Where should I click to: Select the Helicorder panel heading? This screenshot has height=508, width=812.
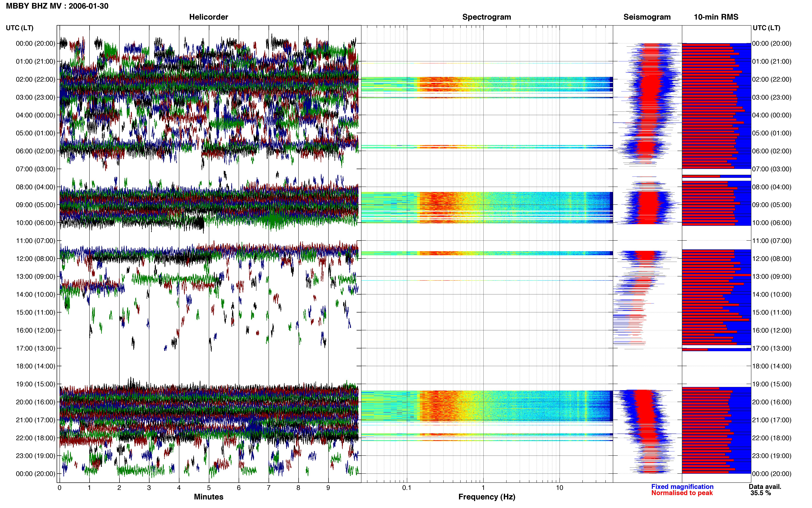(209, 17)
